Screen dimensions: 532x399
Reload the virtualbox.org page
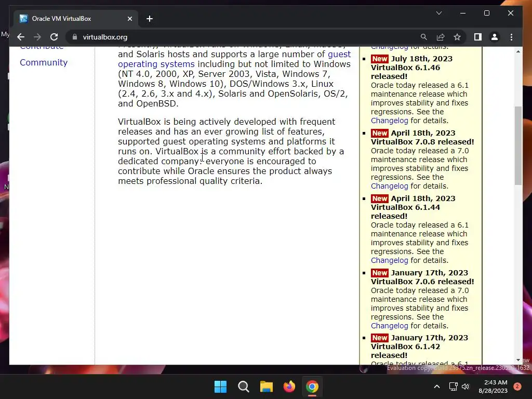point(54,37)
